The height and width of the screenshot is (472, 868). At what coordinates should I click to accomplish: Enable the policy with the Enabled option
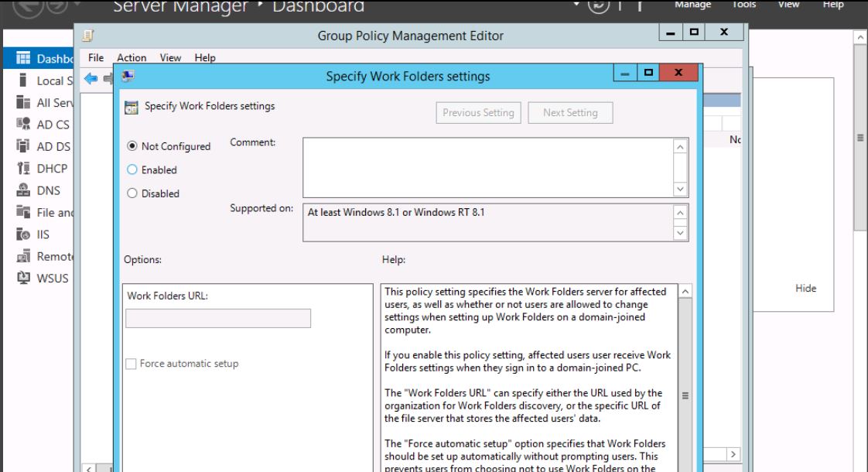tap(132, 170)
